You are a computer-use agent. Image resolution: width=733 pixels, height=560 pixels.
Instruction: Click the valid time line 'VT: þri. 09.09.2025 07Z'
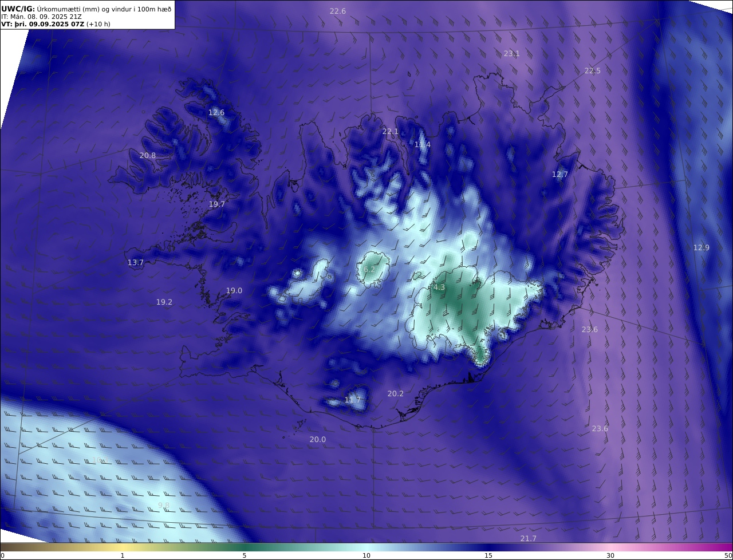click(42, 25)
